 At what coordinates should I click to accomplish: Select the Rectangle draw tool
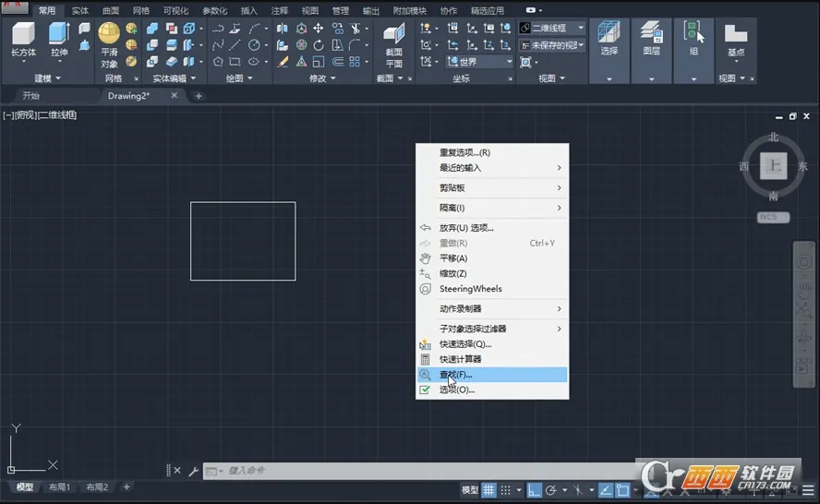point(235,62)
